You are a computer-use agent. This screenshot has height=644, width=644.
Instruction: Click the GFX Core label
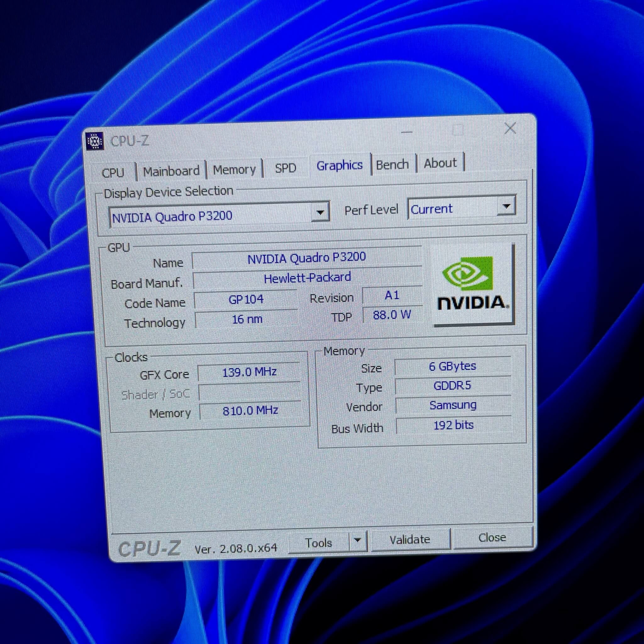click(x=164, y=375)
